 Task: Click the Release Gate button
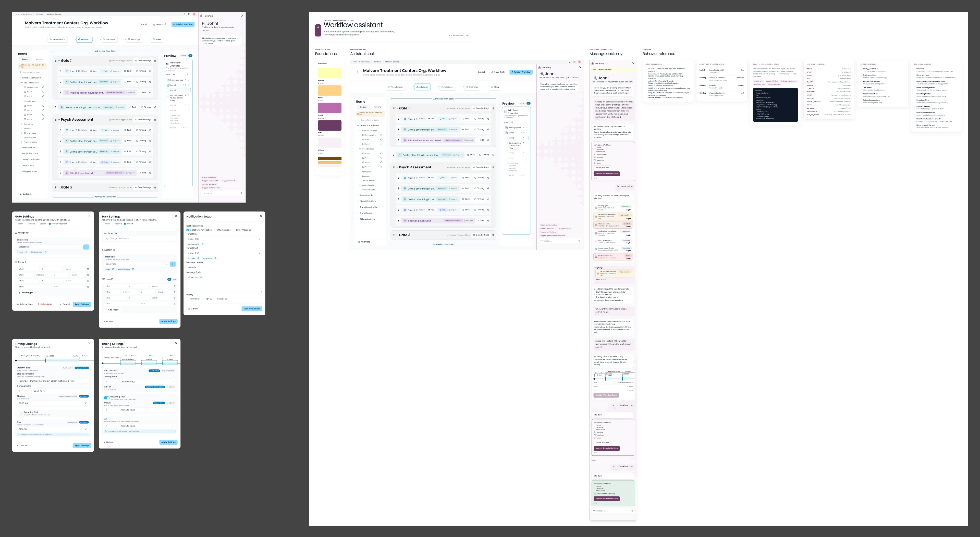point(25,304)
